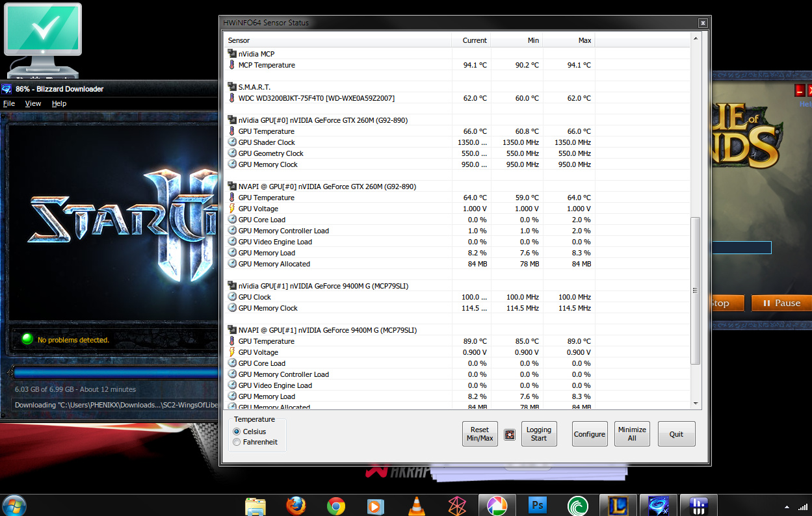Click the Current column header
This screenshot has height=516, width=812.
coord(471,40)
